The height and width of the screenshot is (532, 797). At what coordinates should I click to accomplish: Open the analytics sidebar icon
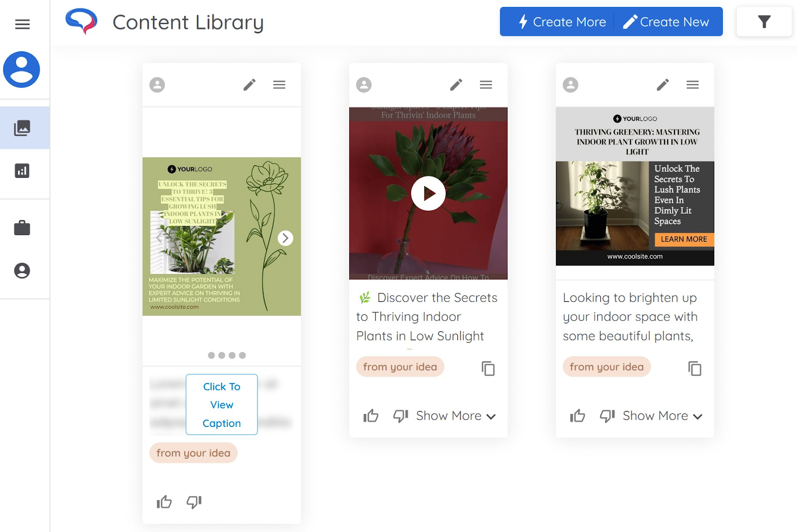pyautogui.click(x=22, y=170)
